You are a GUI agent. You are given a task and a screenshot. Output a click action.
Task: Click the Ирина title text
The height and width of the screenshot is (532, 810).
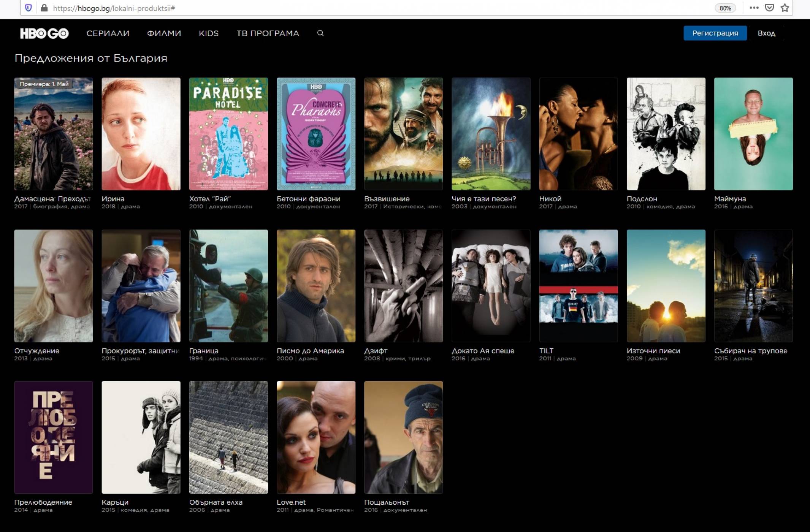113,199
